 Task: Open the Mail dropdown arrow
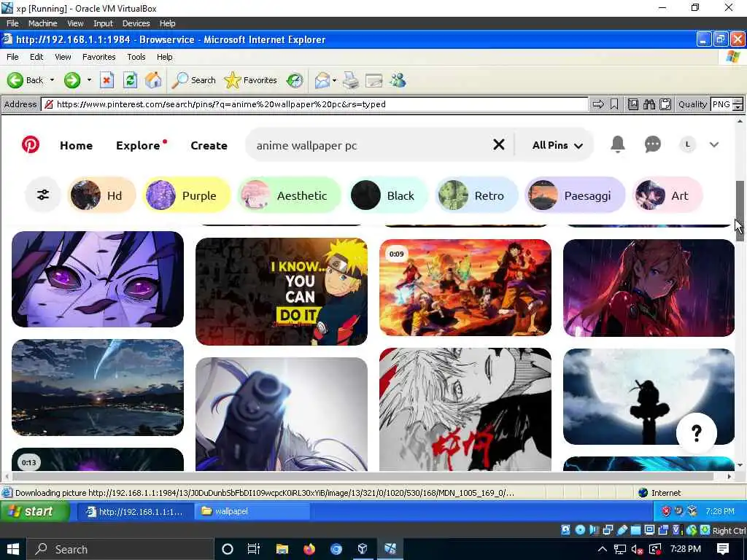pos(334,80)
